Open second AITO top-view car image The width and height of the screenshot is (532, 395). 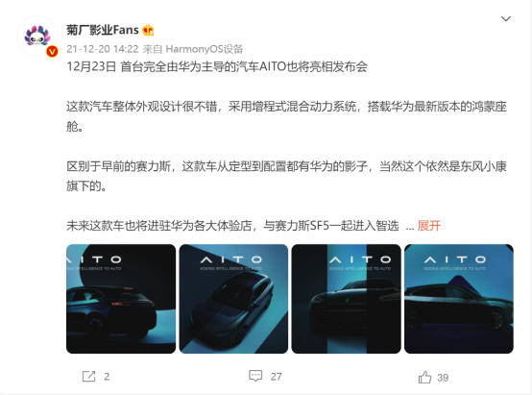(x=233, y=299)
